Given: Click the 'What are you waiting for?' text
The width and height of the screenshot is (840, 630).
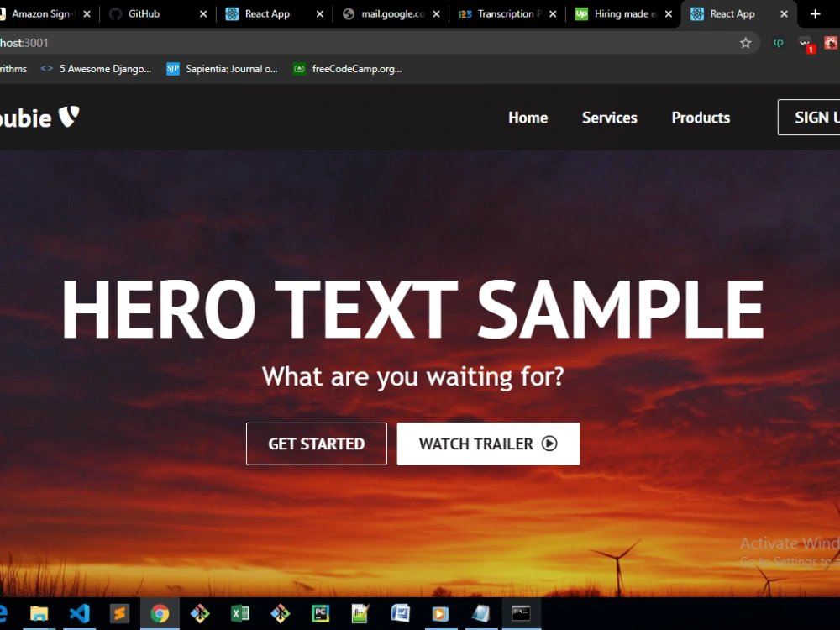Looking at the screenshot, I should click(x=413, y=376).
